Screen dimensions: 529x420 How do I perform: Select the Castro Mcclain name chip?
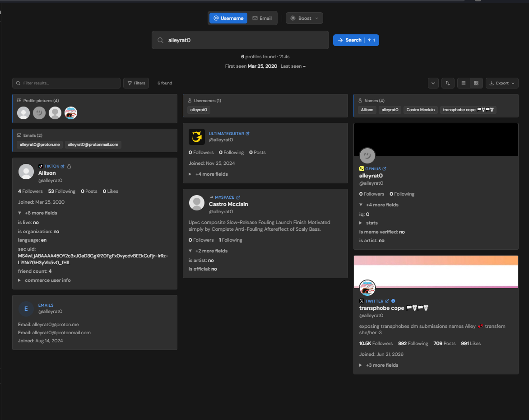[x=420, y=110]
